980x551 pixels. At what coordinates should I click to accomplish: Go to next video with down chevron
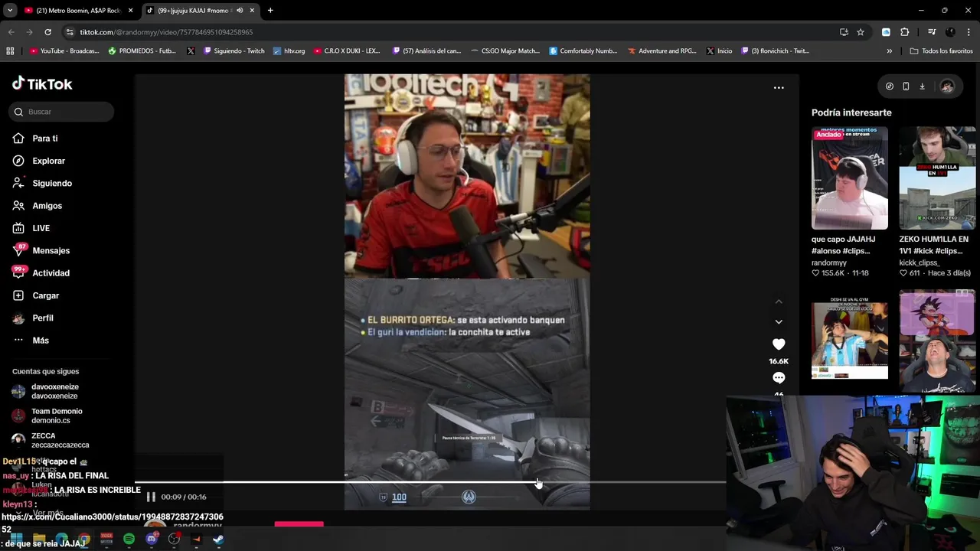(779, 321)
